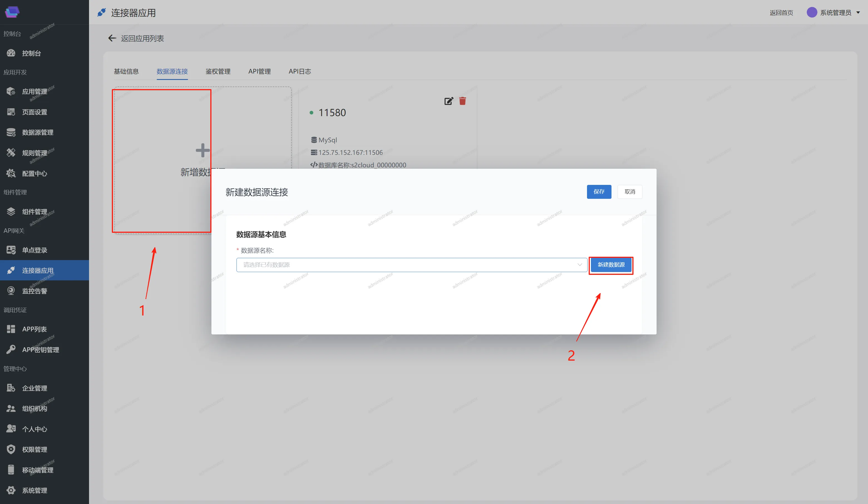Image resolution: width=868 pixels, height=504 pixels.
Task: Click the datasource select chevron arrow
Action: point(580,265)
